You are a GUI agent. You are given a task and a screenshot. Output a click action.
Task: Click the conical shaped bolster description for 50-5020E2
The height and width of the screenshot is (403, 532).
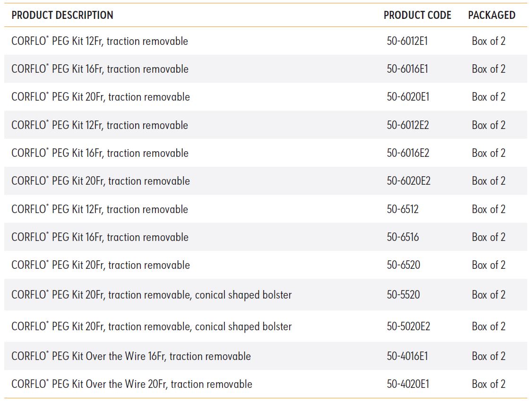152,326
